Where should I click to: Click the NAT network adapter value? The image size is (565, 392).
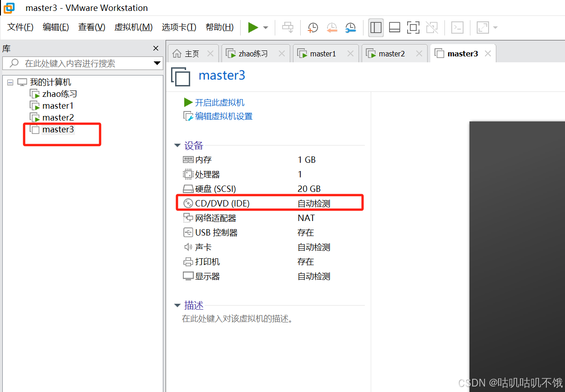pyautogui.click(x=306, y=218)
